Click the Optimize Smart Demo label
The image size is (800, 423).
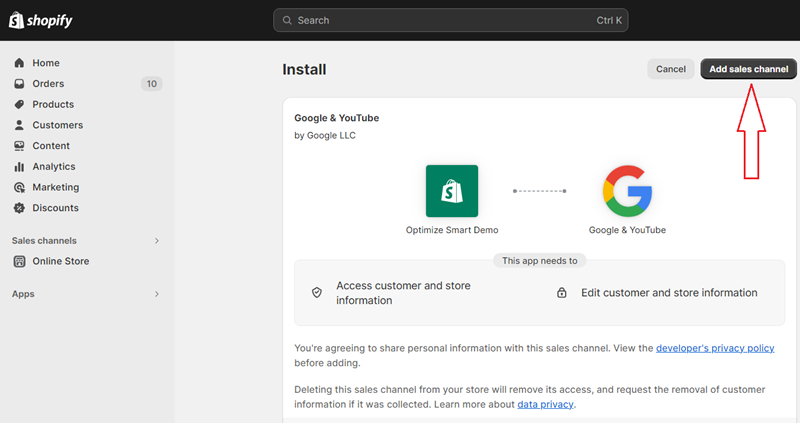452,230
